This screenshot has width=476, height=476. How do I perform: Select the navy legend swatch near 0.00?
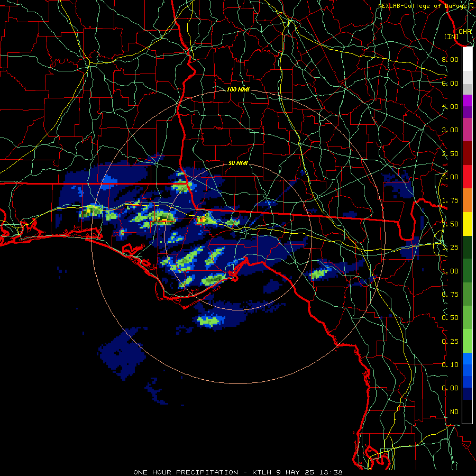click(x=467, y=393)
